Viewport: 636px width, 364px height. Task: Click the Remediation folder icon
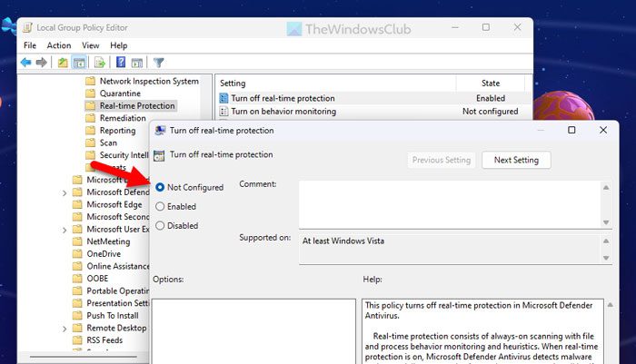(91, 118)
